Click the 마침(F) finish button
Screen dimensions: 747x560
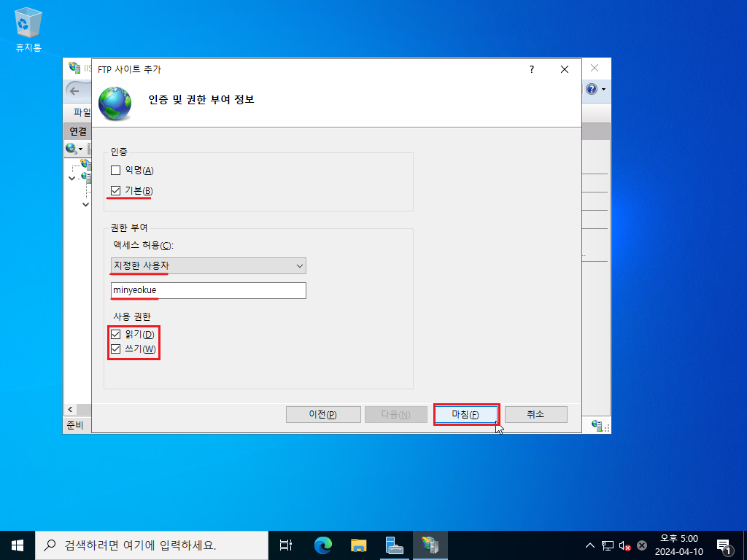[466, 414]
